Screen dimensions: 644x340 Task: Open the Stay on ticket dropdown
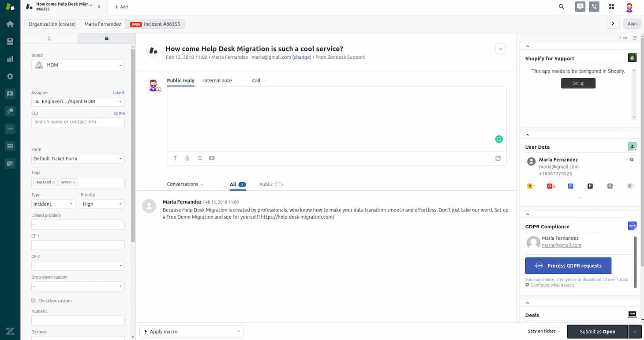click(x=544, y=331)
